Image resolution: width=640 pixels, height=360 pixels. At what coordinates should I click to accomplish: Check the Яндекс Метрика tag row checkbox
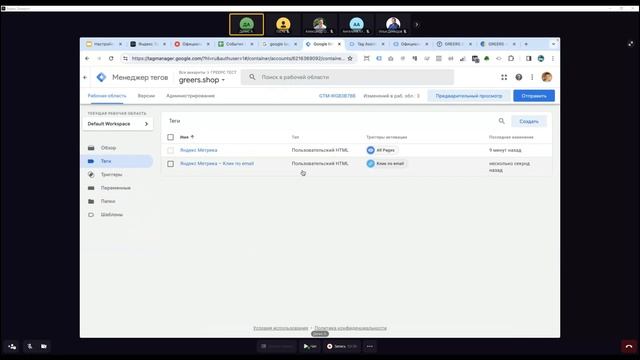(171, 150)
